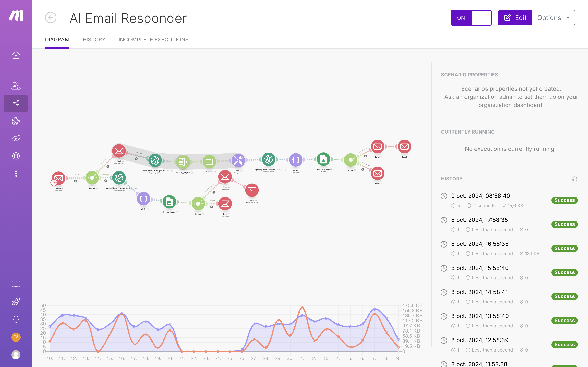Image resolution: width=588 pixels, height=367 pixels.
Task: Open Webhooks globe icon in sidebar
Action: [16, 156]
